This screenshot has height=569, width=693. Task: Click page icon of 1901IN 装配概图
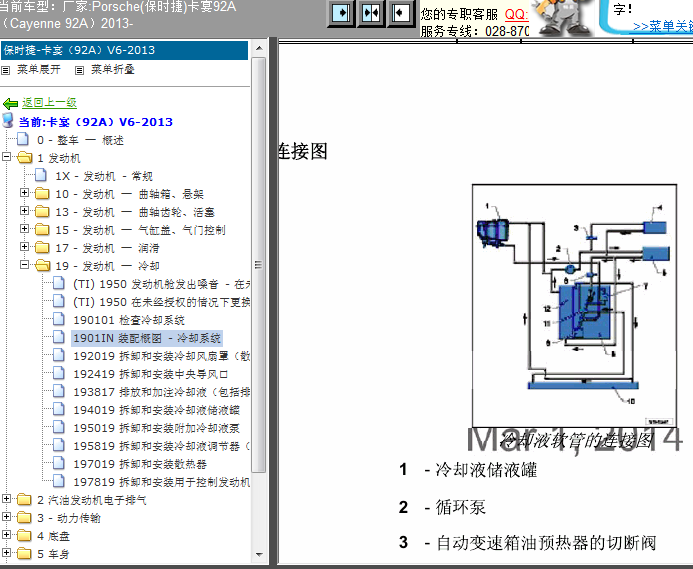(58, 337)
